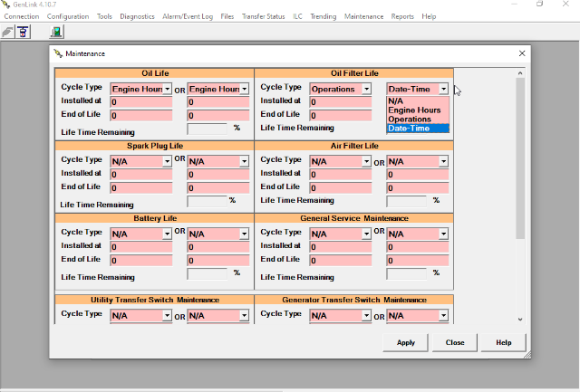Click Spark Plug Life first End of Life field
The height and width of the screenshot is (392, 580).
[141, 188]
